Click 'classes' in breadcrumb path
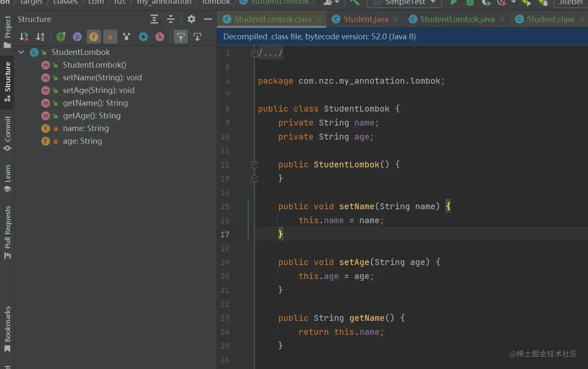This screenshot has height=369, width=588. click(x=66, y=3)
